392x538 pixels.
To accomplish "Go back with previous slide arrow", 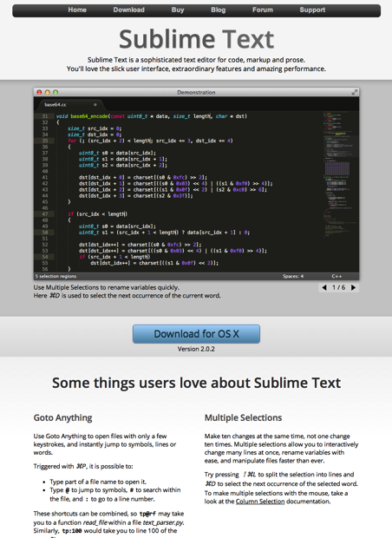I will coord(324,287).
